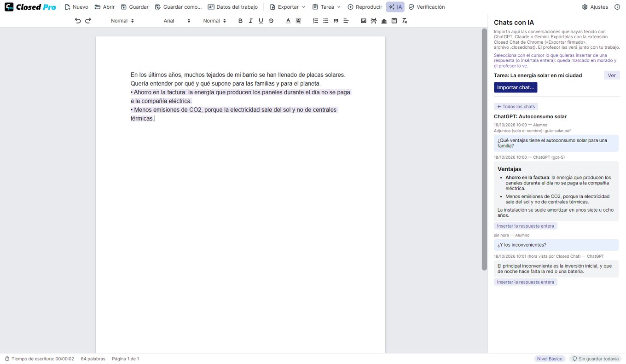626x364 pixels.
Task: Apply blockquote formatting
Action: 336,21
